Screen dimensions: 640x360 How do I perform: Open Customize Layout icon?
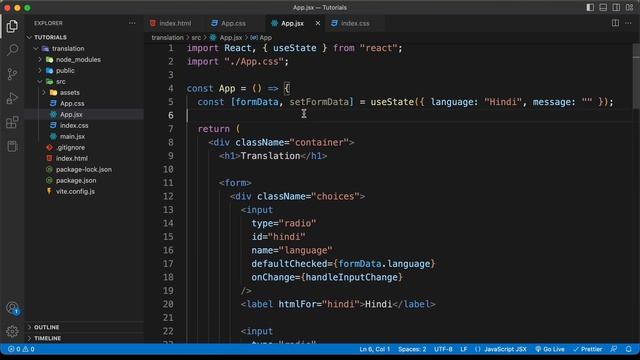click(629, 7)
